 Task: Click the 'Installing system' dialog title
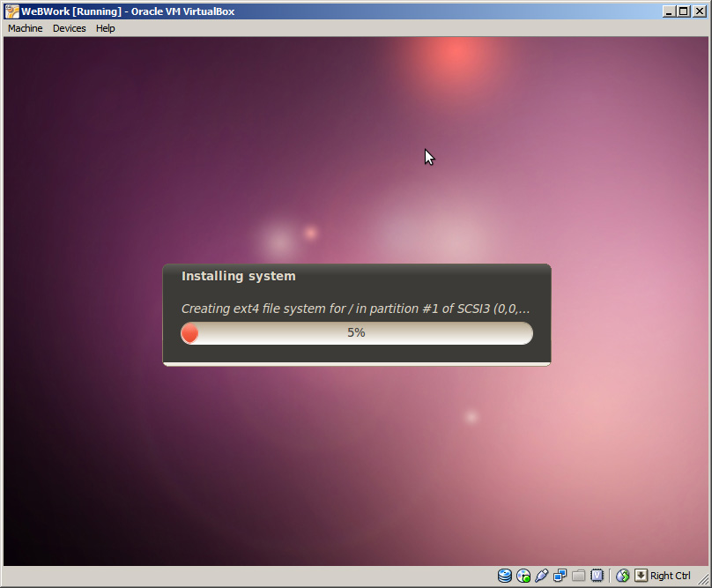pyautogui.click(x=239, y=276)
